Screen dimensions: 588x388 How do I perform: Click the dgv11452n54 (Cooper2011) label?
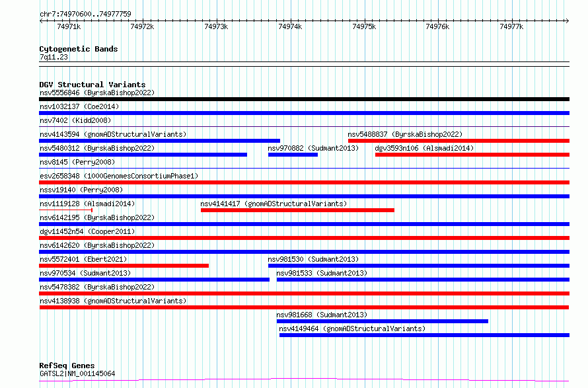[x=87, y=231]
